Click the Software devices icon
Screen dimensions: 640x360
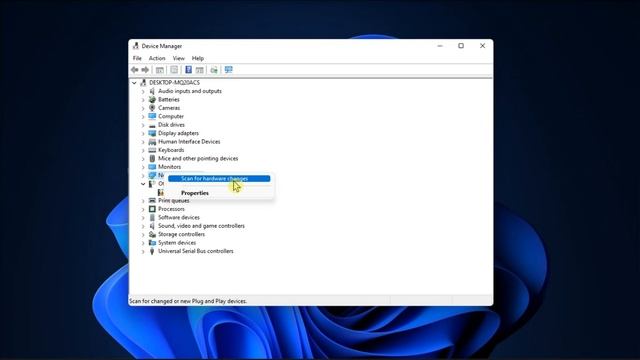[x=152, y=218]
